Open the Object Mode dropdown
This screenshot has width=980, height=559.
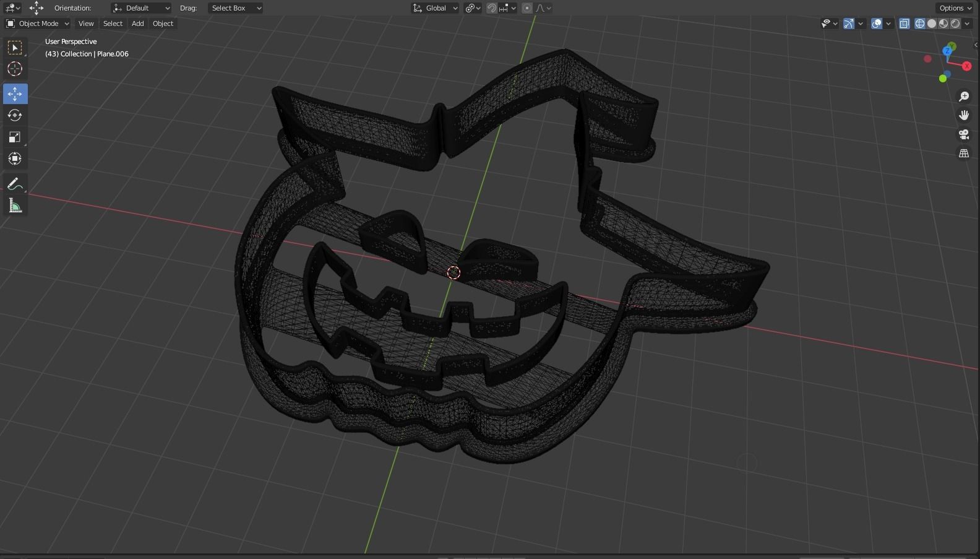coord(38,24)
